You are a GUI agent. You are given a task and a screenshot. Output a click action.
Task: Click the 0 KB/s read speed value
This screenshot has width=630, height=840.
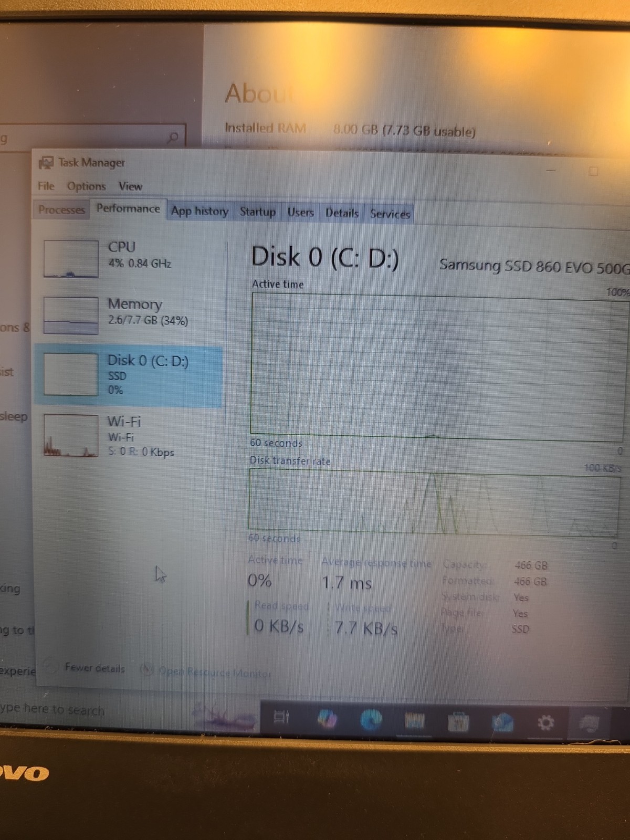[279, 626]
